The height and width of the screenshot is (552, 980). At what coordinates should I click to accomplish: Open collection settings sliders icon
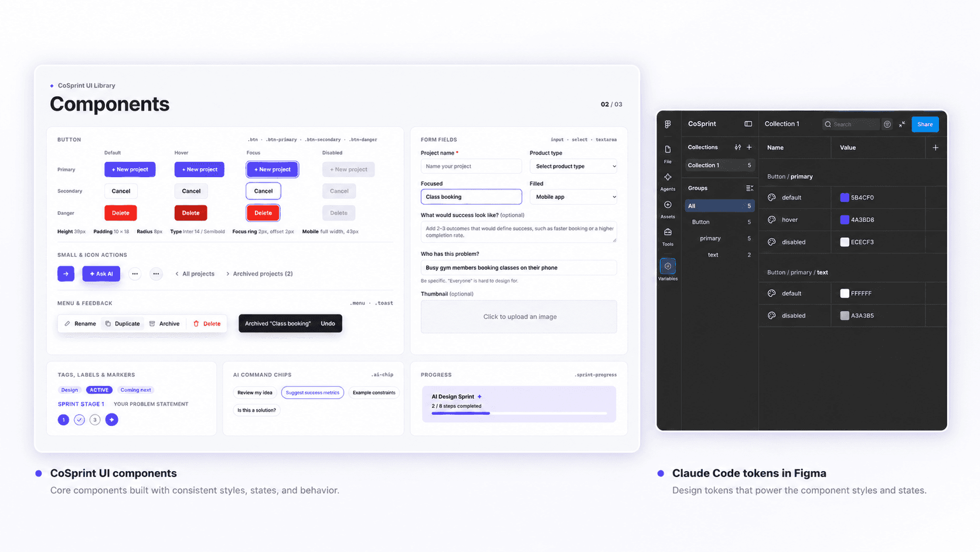pyautogui.click(x=738, y=147)
